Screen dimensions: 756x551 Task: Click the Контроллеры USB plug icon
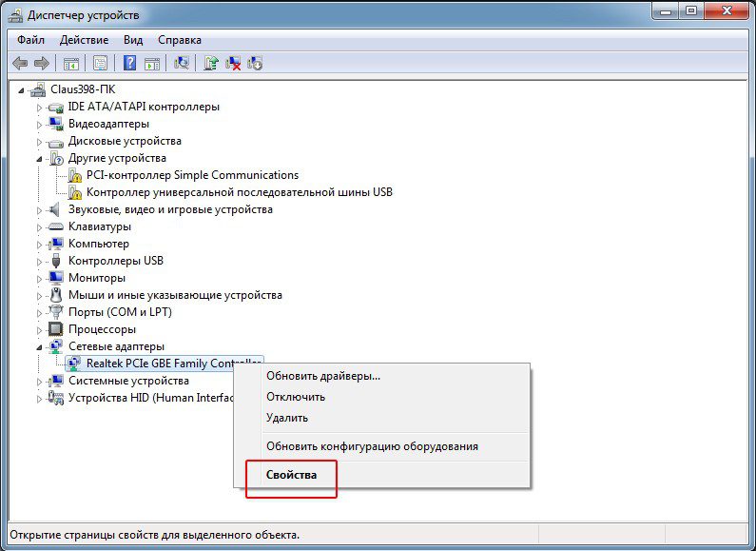pyautogui.click(x=56, y=261)
